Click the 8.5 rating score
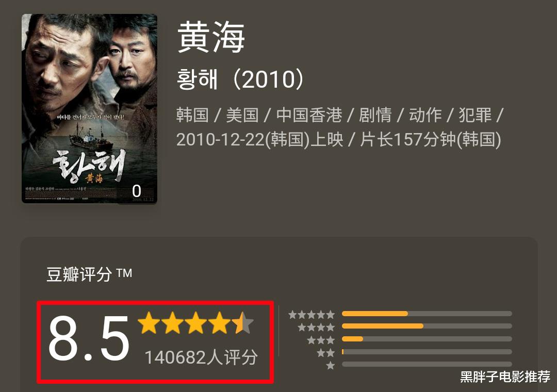 pyautogui.click(x=89, y=338)
